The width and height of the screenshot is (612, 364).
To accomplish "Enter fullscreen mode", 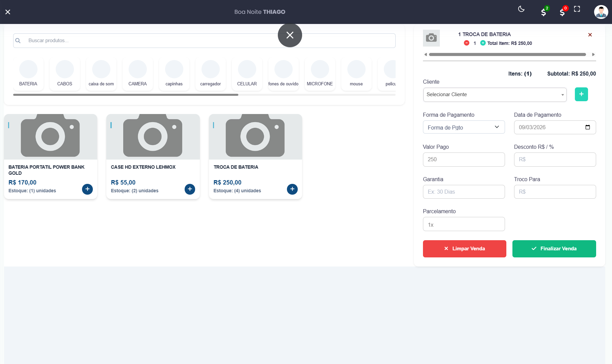I will coord(577,9).
